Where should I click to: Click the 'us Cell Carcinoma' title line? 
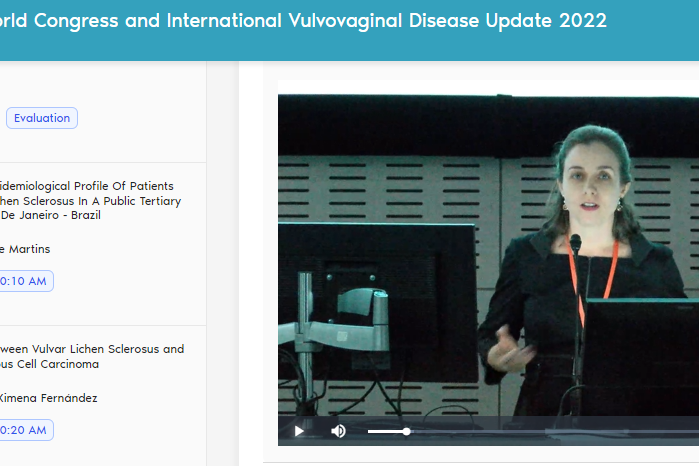(49, 364)
